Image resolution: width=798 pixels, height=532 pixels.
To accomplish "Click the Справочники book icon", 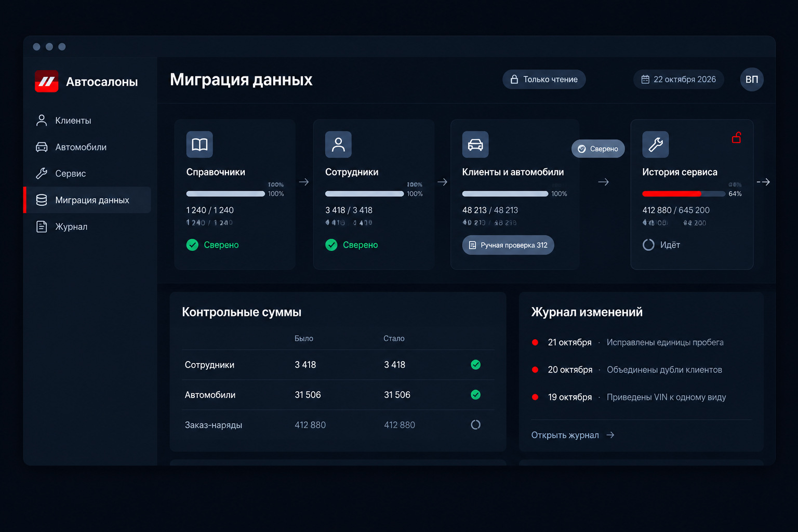I will pos(199,144).
